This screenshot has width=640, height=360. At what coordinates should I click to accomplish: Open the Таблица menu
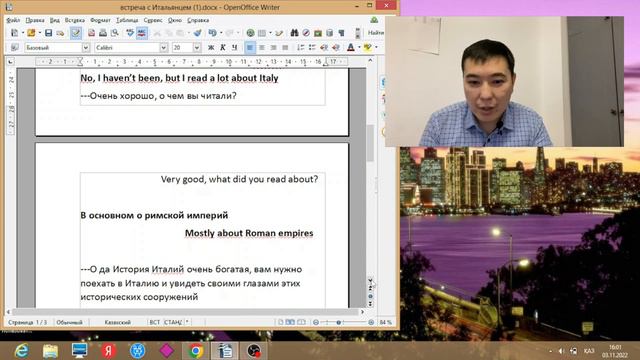pyautogui.click(x=127, y=20)
